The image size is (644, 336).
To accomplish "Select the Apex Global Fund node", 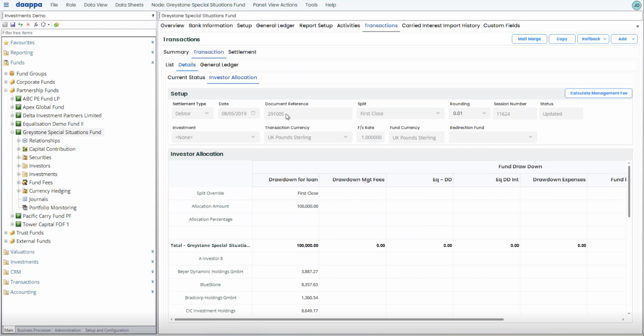I will pyautogui.click(x=43, y=107).
